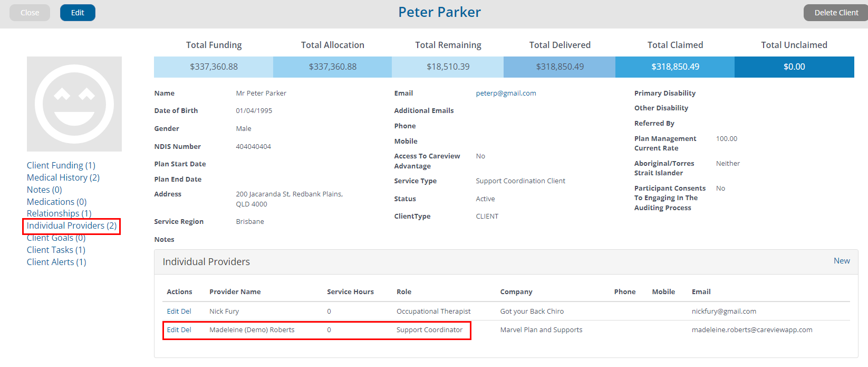Image resolution: width=868 pixels, height=367 pixels.
Task: Delete the Nick Fury provider row
Action: (186, 311)
